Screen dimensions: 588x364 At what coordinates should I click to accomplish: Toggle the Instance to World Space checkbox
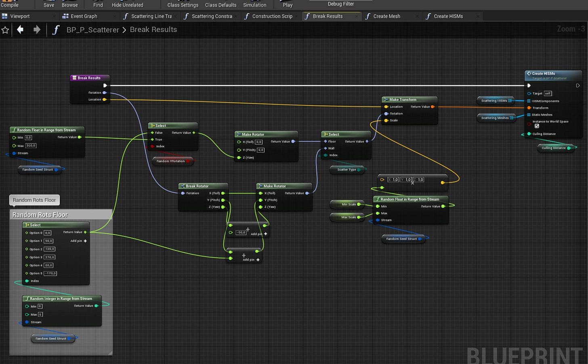[537, 126]
